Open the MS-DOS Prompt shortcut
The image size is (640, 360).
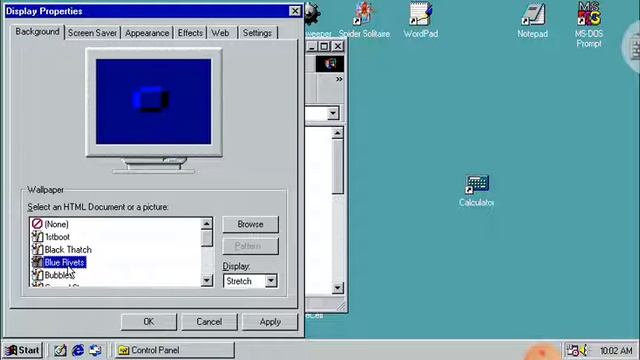coord(589,24)
